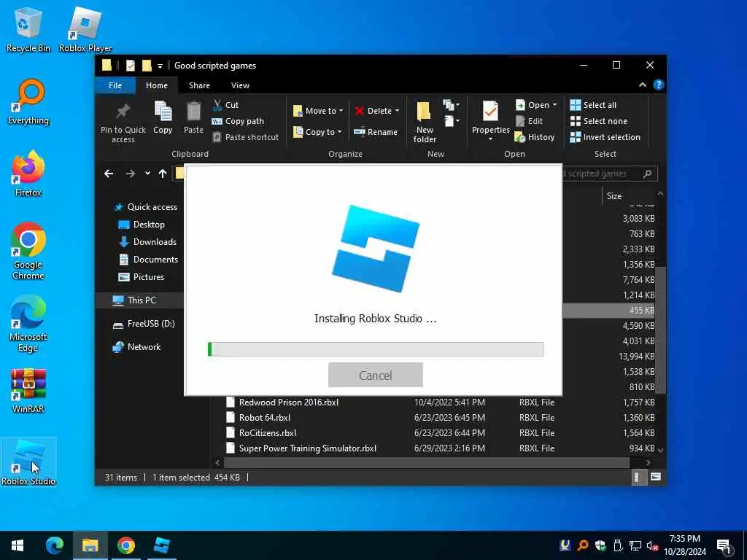Go back in File Explorer navigation

(109, 174)
